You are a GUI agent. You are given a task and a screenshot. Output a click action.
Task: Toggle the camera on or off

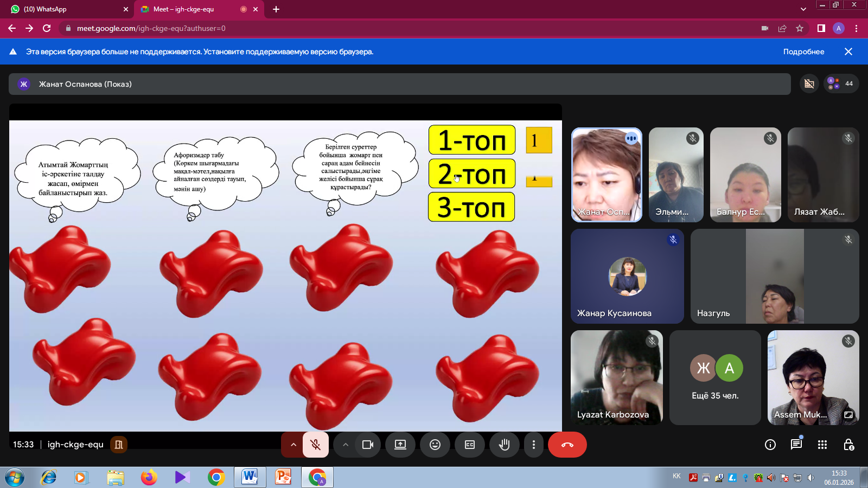point(368,445)
